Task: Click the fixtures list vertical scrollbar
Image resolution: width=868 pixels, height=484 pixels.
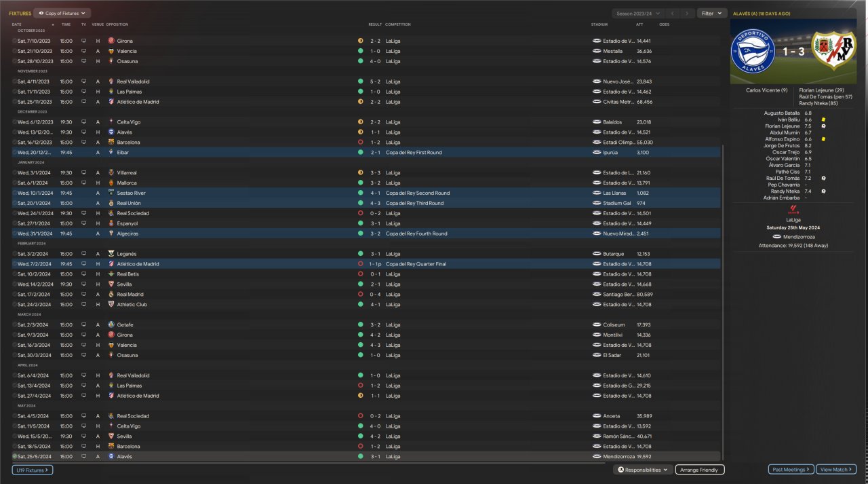Action: tap(724, 302)
